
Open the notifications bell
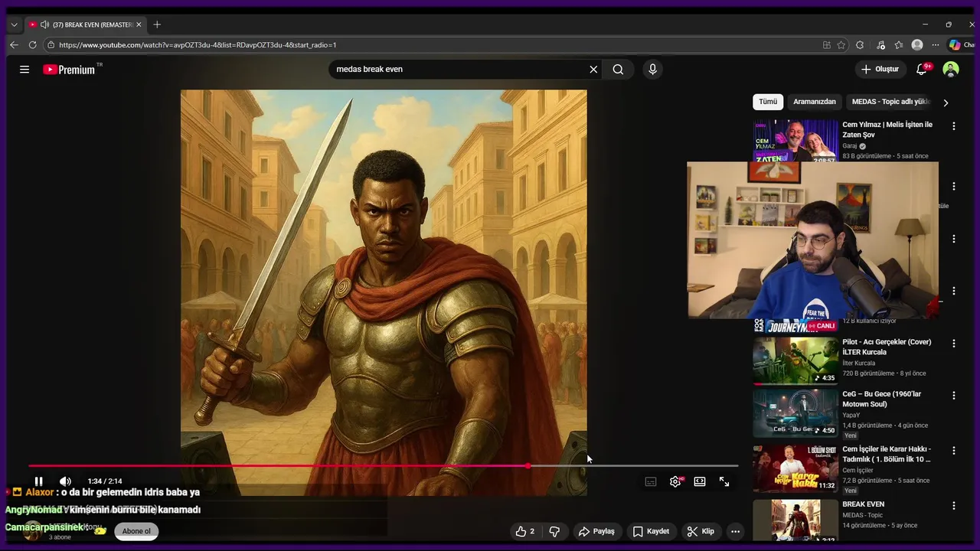922,70
